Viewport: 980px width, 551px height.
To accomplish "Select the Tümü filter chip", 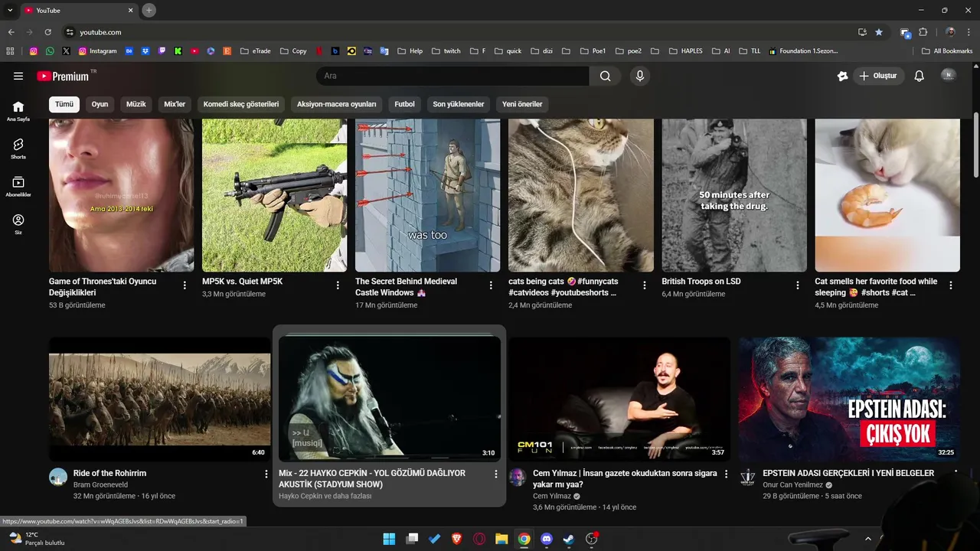I will click(64, 104).
